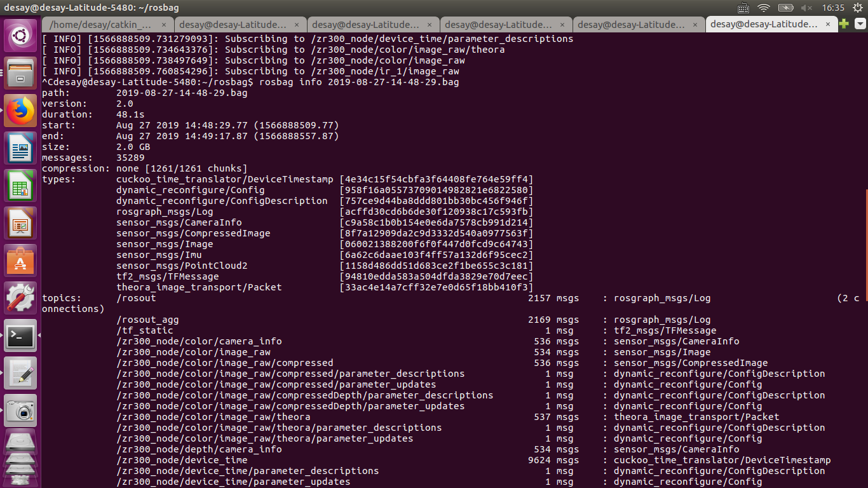The width and height of the screenshot is (868, 488).
Task: Open the Screenshot camera launcher icon
Action: tap(20, 410)
